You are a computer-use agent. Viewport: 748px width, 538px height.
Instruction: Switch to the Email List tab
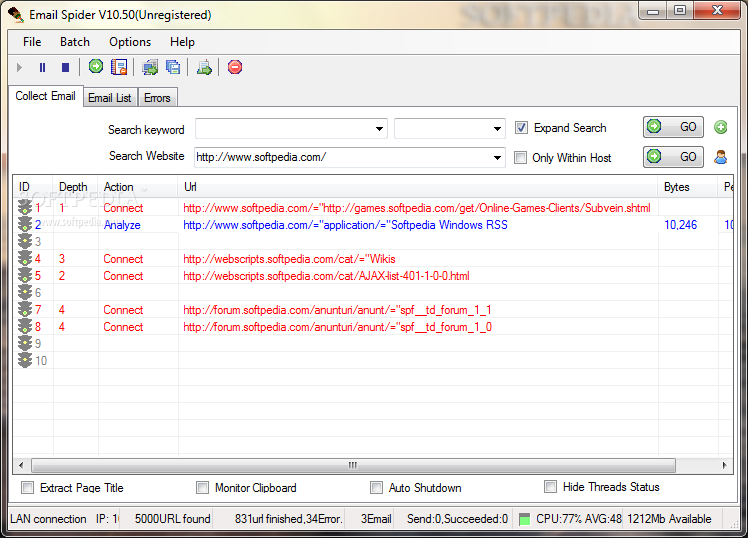tap(110, 98)
